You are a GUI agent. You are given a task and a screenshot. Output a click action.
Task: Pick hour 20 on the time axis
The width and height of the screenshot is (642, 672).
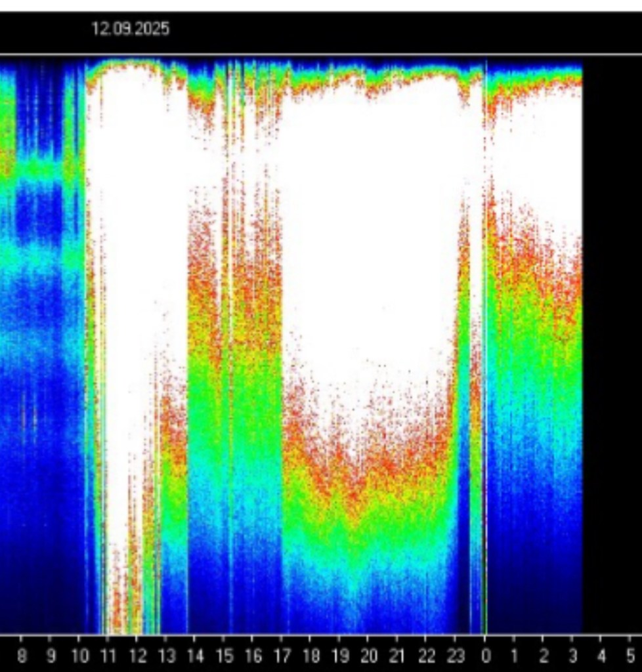click(368, 656)
